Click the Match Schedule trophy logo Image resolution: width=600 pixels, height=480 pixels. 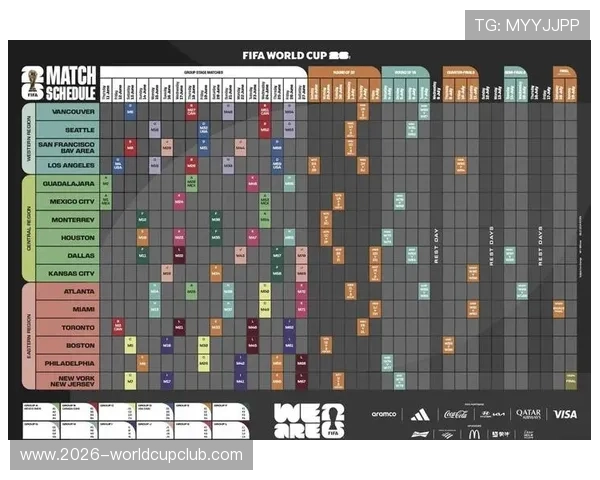(x=33, y=83)
